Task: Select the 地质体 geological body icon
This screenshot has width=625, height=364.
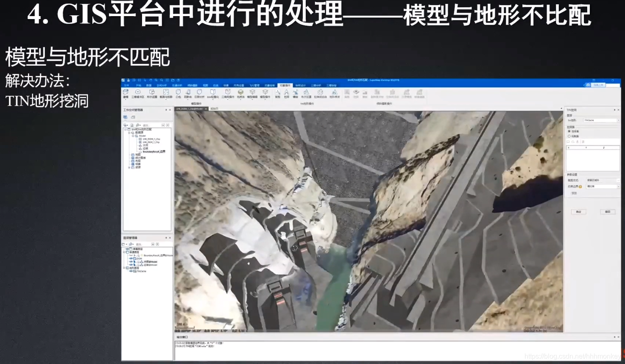Action: 240,92
